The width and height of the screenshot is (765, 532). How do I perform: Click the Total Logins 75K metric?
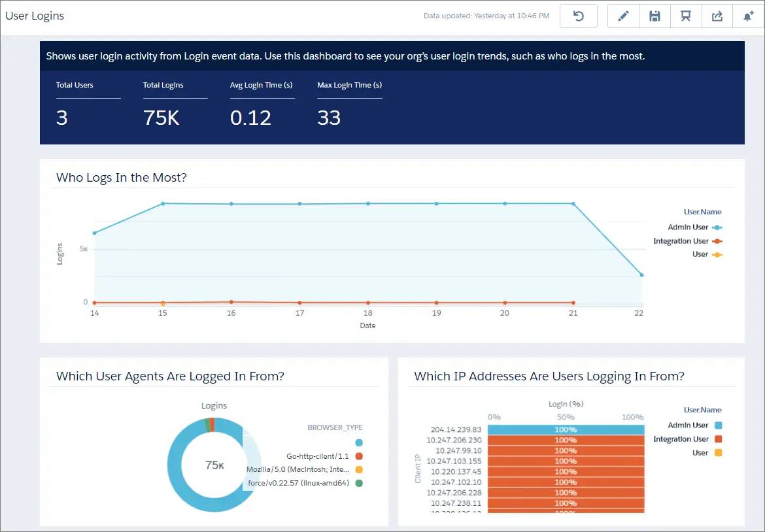click(175, 105)
